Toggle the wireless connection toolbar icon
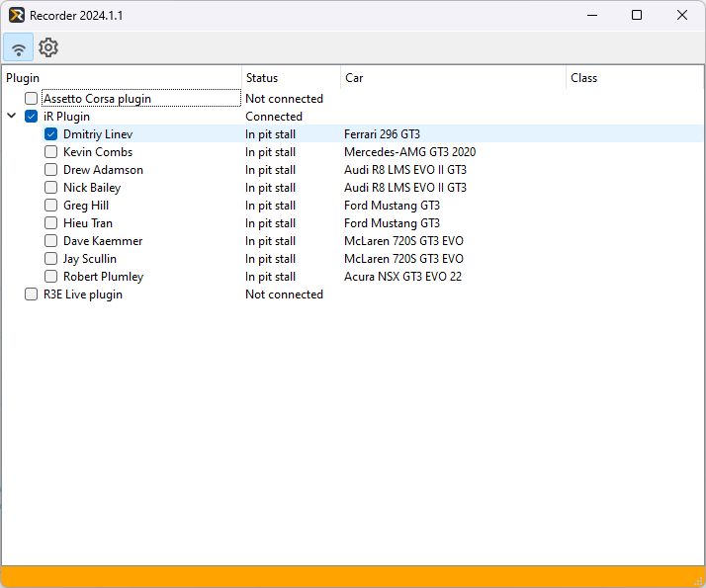This screenshot has height=588, width=706. [19, 47]
